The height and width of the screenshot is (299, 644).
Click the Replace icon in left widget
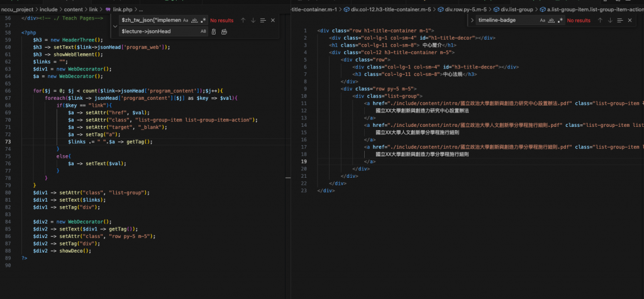(214, 31)
